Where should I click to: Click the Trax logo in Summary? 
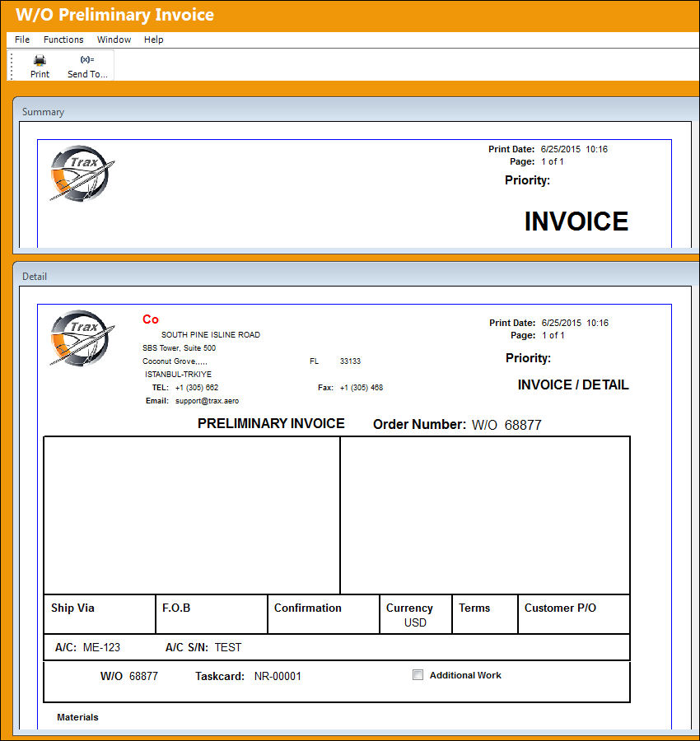[x=82, y=174]
